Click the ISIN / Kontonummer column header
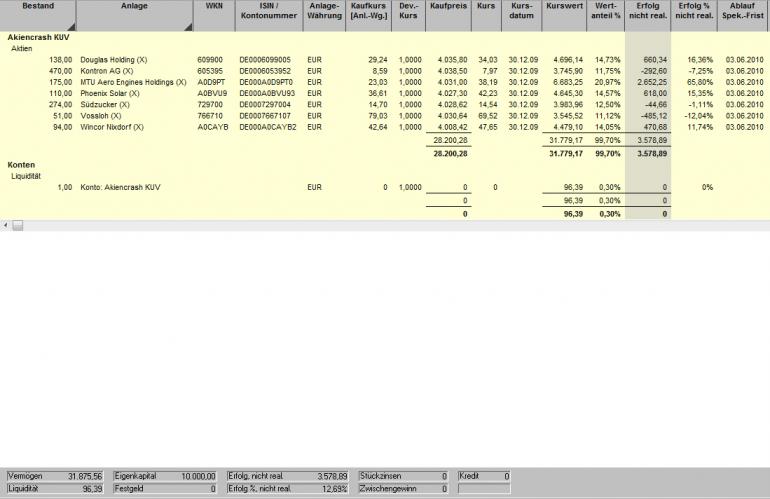 click(269, 15)
